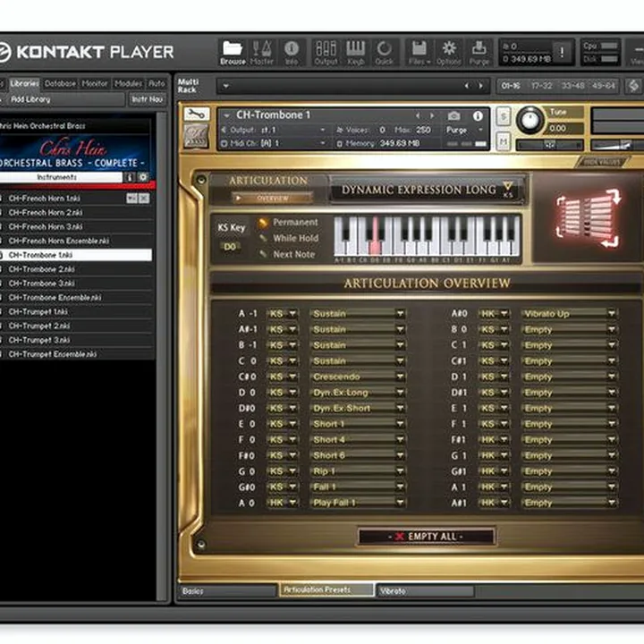Open the instrument Purge dropdown
The height and width of the screenshot is (644, 644).
pos(464,130)
